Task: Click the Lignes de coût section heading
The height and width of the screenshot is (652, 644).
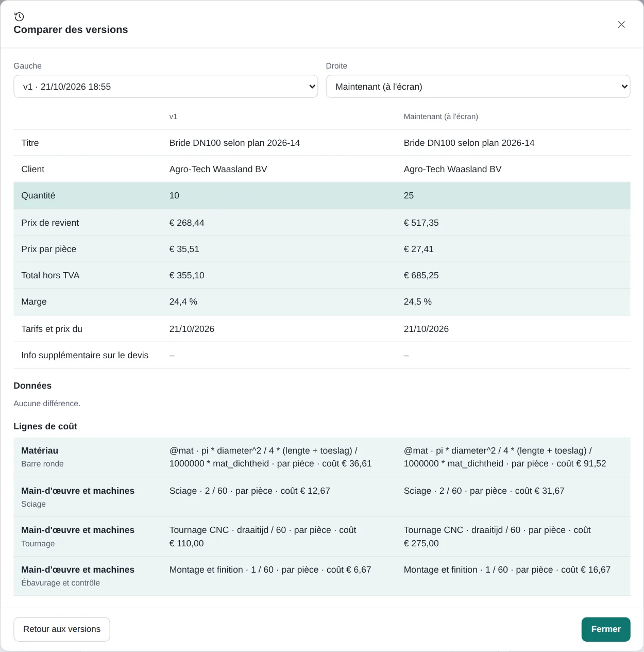Action: point(45,426)
